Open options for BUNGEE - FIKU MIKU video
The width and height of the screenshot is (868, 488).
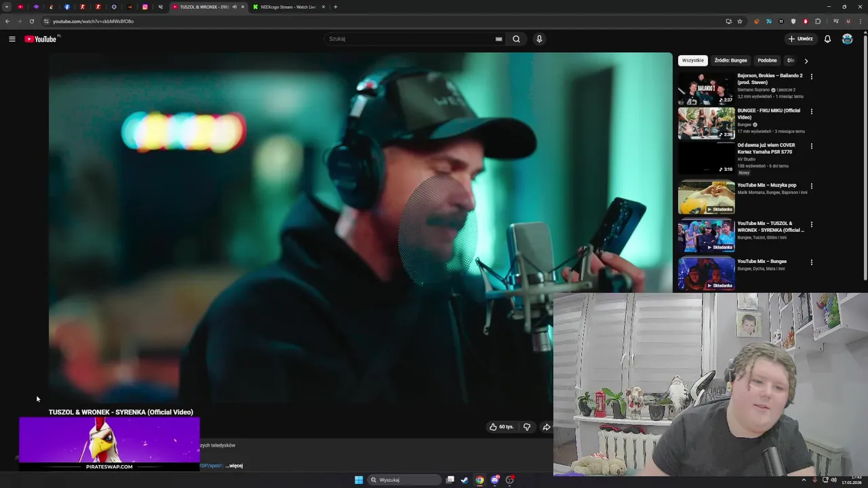[812, 111]
